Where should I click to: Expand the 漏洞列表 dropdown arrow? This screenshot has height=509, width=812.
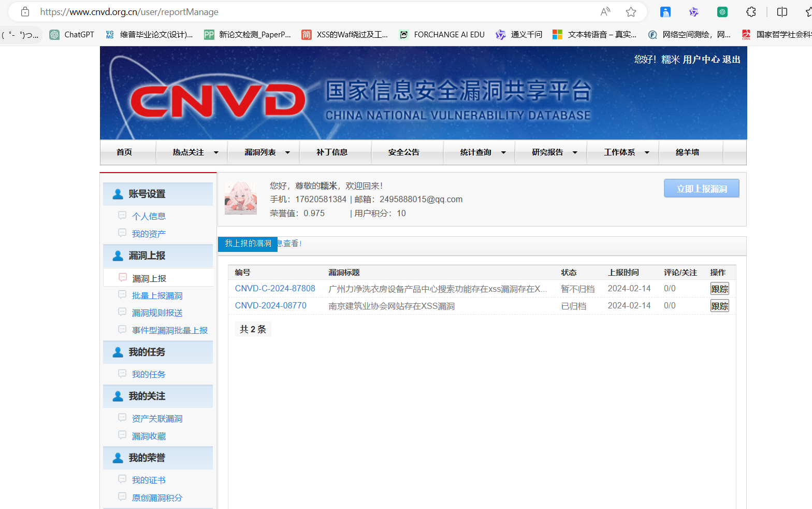[x=287, y=152]
